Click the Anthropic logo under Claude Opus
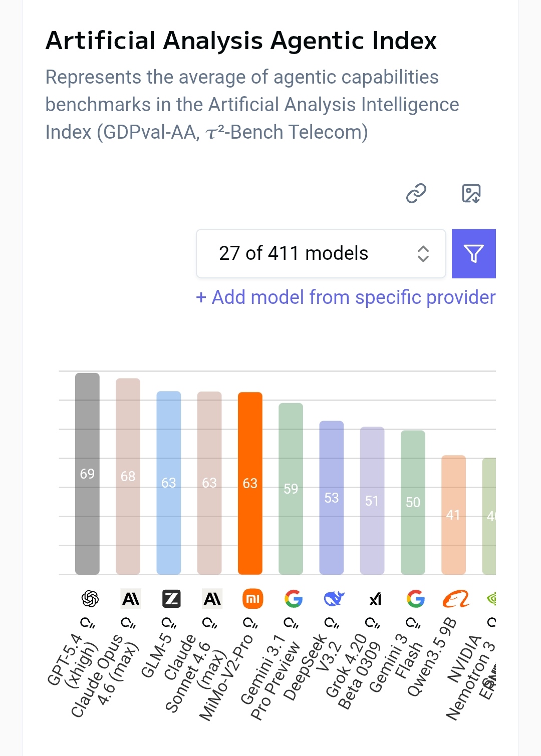This screenshot has width=541, height=756. [131, 598]
